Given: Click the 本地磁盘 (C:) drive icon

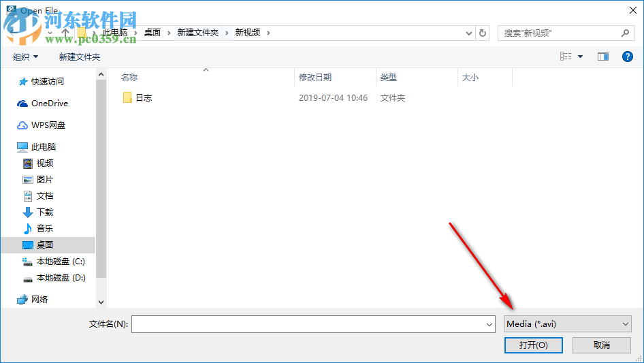Looking at the screenshot, I should click(x=27, y=262).
